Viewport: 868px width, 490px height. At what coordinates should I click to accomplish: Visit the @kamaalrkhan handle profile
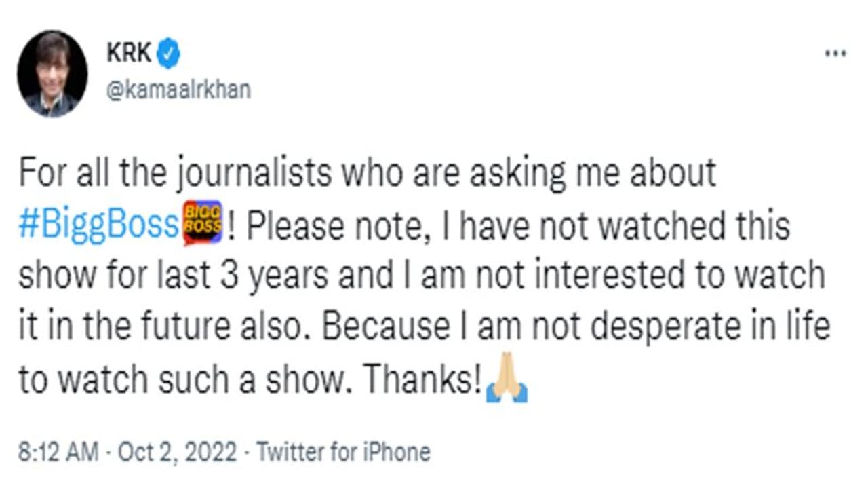click(x=178, y=90)
